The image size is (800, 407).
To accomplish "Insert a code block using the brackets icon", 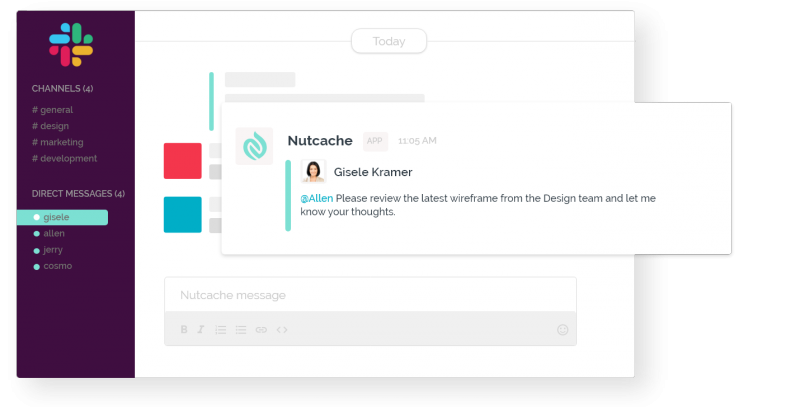I will [x=282, y=329].
